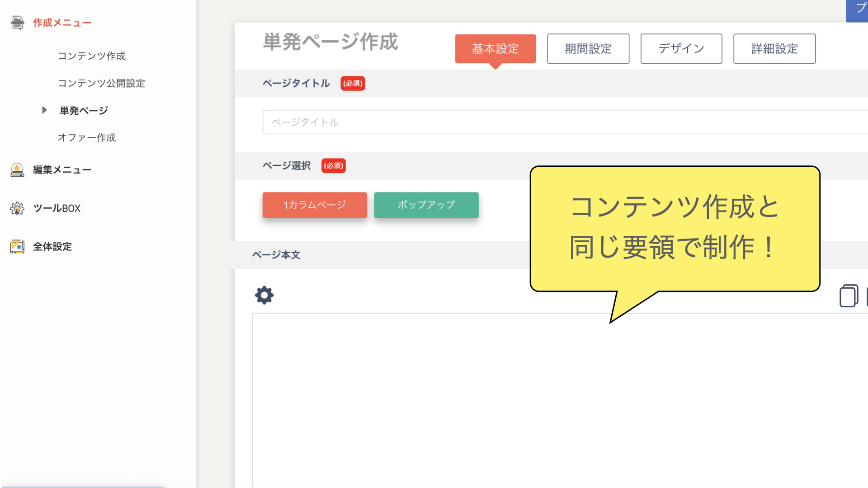Switch to the 基本設定 tab

click(495, 49)
